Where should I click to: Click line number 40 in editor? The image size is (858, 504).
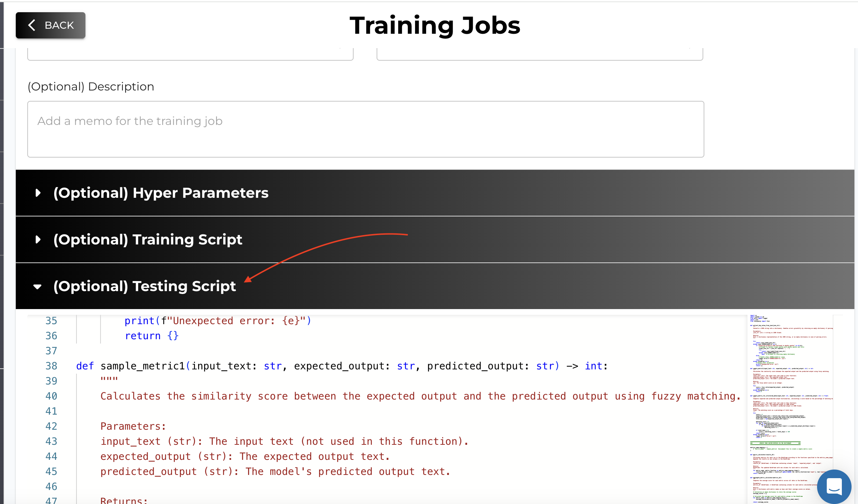(51, 396)
